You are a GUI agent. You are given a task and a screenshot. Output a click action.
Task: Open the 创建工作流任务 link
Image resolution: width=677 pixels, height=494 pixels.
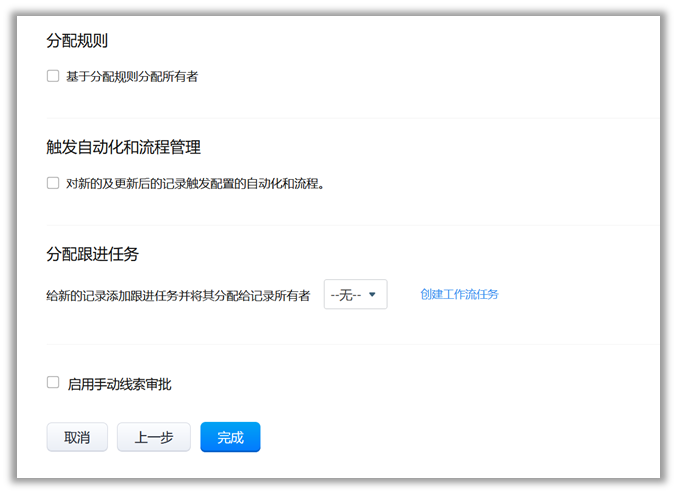pos(459,294)
